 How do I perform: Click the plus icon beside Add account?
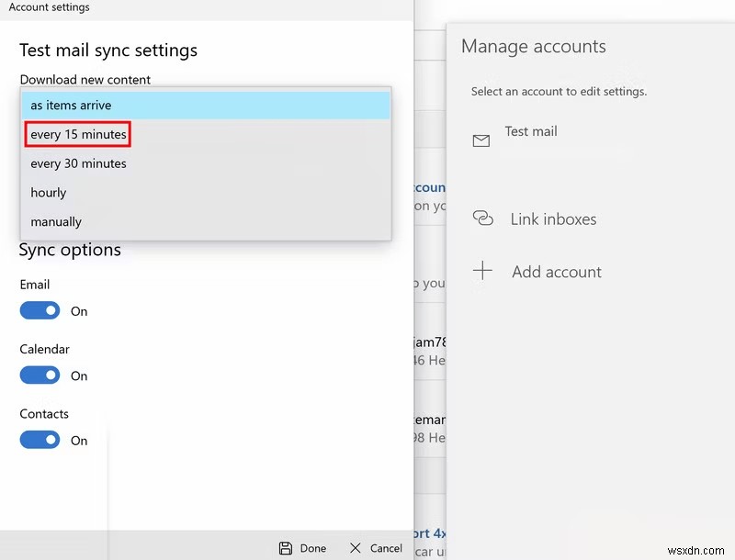[482, 271]
